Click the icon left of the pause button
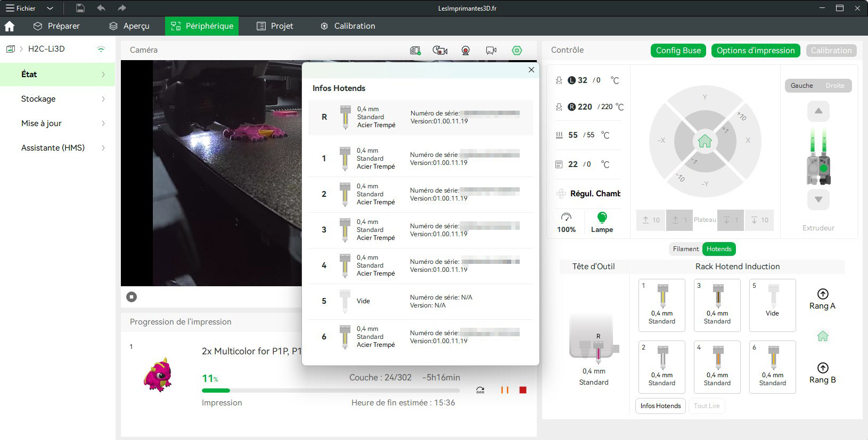 click(480, 390)
